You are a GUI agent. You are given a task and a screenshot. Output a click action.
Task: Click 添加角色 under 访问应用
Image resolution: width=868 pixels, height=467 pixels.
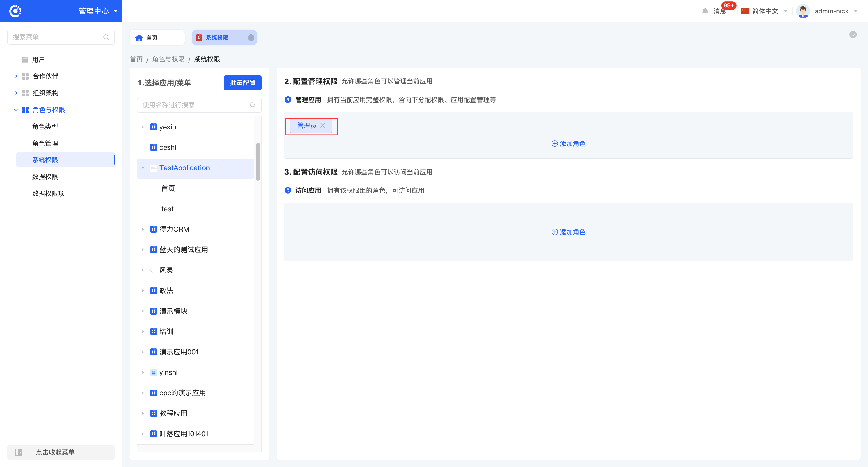568,232
